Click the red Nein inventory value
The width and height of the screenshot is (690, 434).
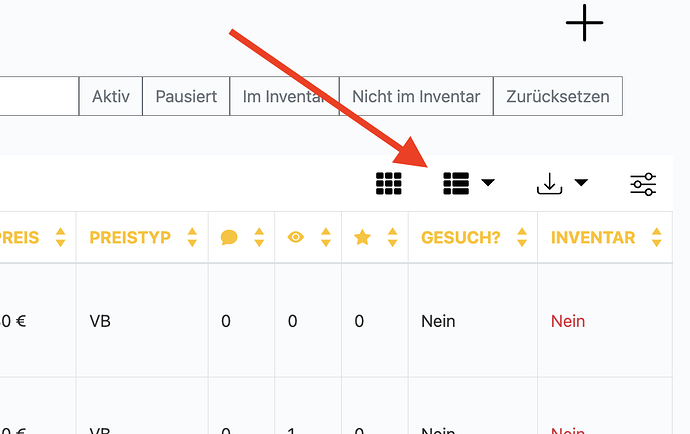point(568,321)
